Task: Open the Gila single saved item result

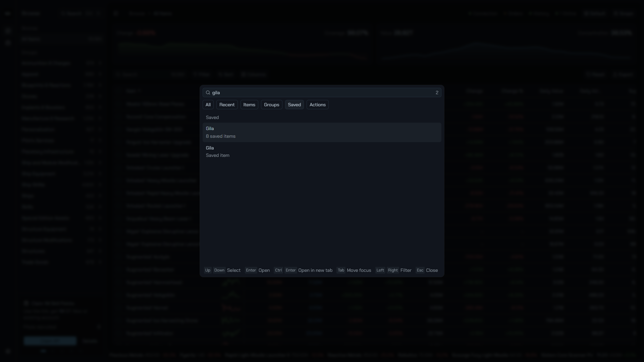Action: coord(322,152)
